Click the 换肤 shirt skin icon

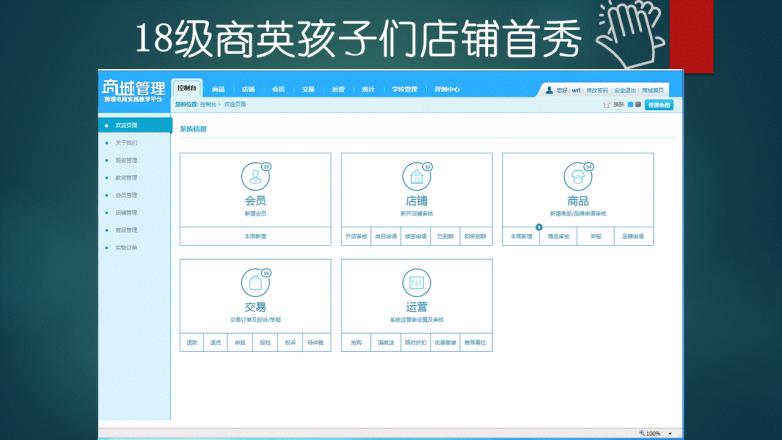pos(606,104)
